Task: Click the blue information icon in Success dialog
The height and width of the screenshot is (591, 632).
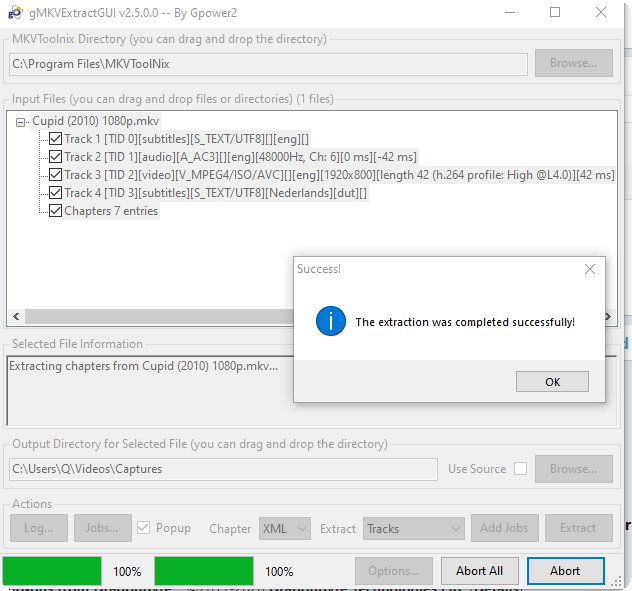Action: coord(330,322)
